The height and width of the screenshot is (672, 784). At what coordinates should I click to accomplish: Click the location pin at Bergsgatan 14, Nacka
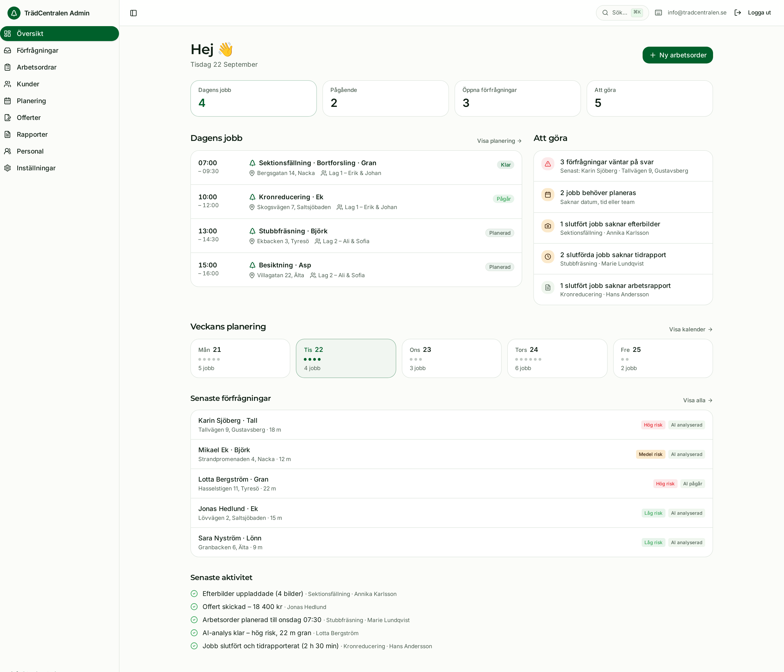click(252, 173)
